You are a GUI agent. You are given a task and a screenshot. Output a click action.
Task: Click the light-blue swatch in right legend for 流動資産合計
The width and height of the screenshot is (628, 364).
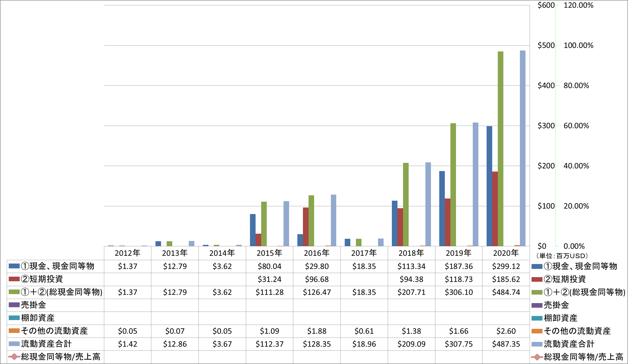tap(537, 344)
